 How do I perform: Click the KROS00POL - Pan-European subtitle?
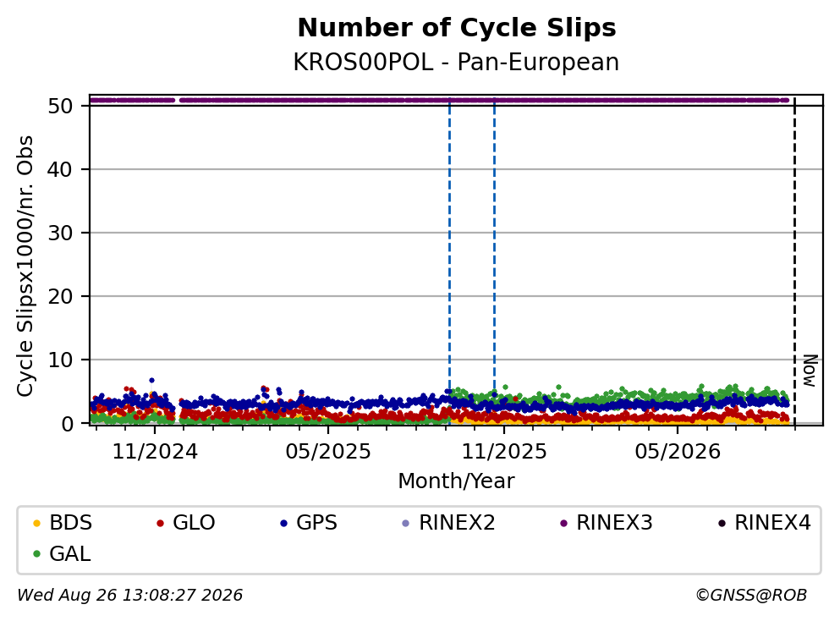pyautogui.click(x=457, y=62)
